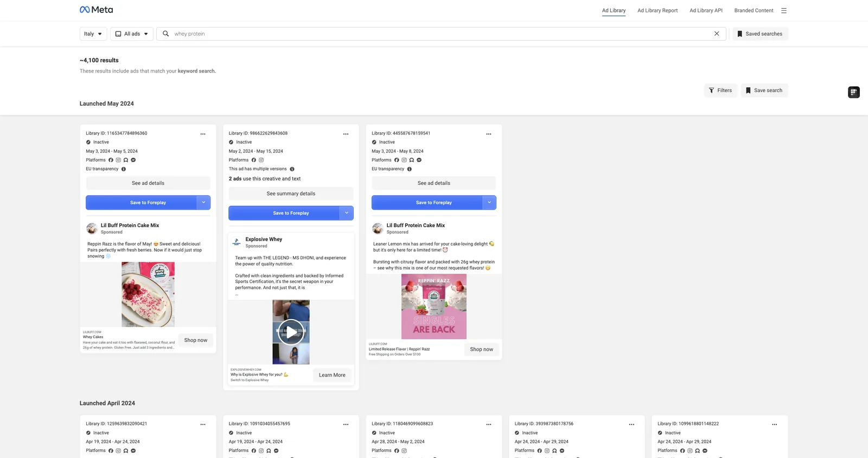Click 2 ads use this creative and text
This screenshot has height=458, width=868.
click(x=265, y=179)
